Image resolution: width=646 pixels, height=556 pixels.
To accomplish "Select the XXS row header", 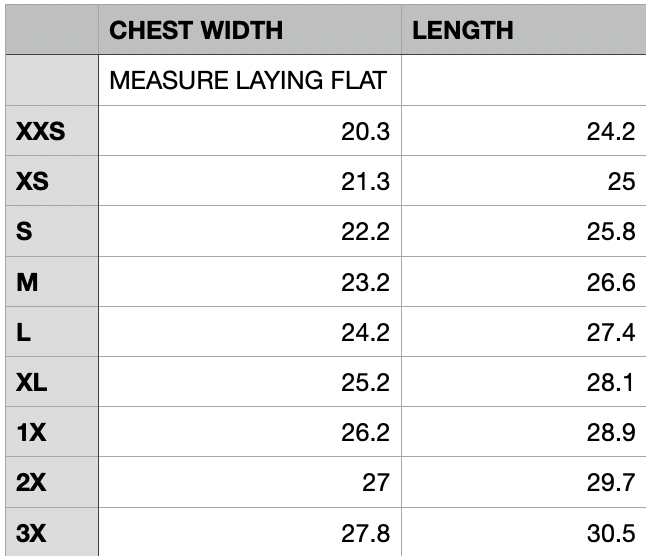I will click(x=52, y=131).
